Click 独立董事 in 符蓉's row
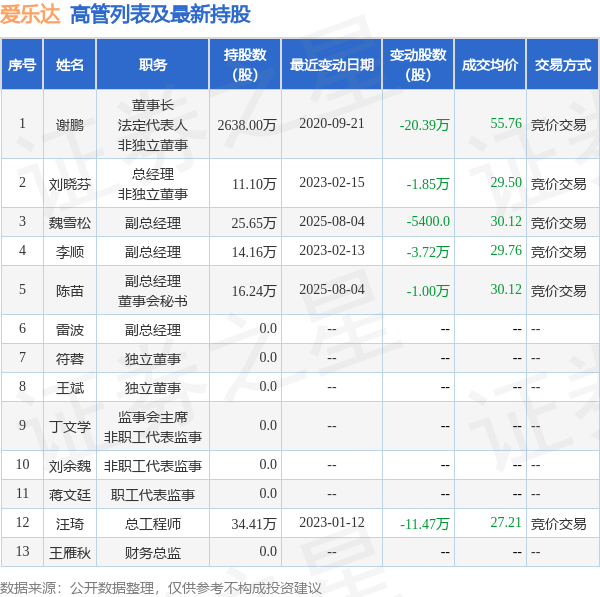The image size is (600, 597). click(153, 359)
